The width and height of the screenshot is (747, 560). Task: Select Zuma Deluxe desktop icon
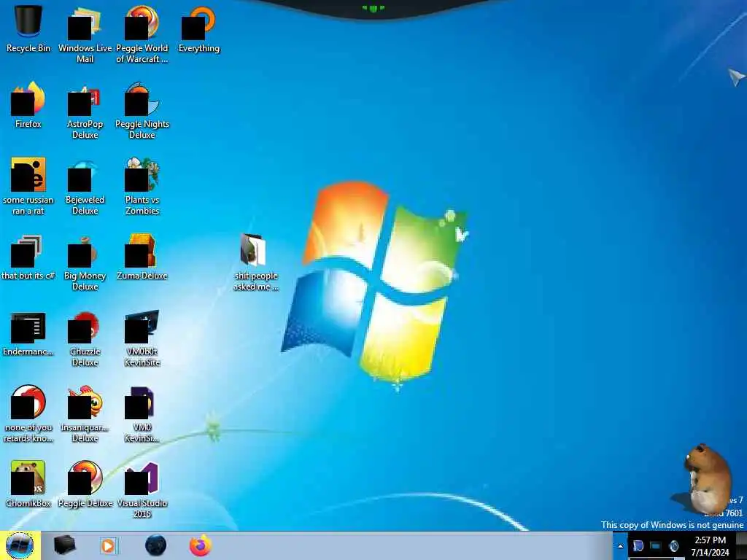coord(142,256)
